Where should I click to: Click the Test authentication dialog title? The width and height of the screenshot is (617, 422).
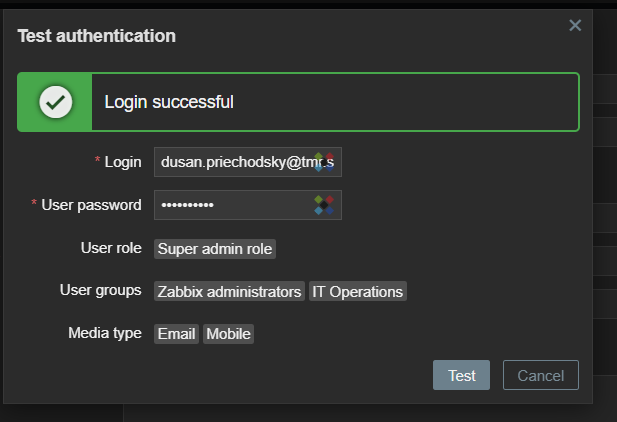coord(97,36)
